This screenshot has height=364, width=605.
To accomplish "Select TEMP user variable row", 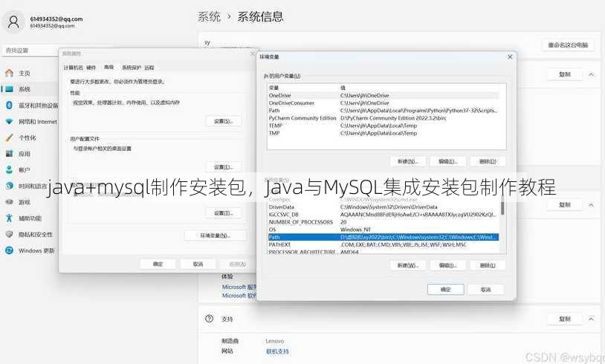I will [383, 126].
